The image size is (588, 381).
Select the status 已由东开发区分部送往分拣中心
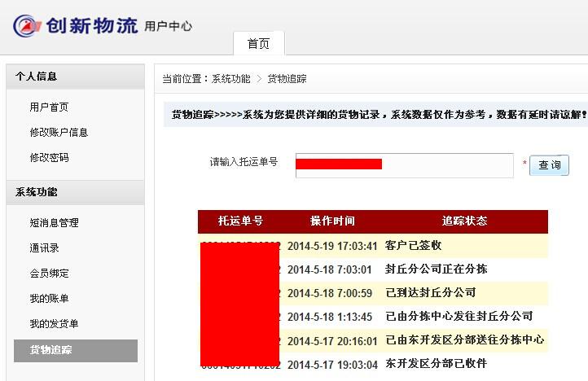pos(465,339)
